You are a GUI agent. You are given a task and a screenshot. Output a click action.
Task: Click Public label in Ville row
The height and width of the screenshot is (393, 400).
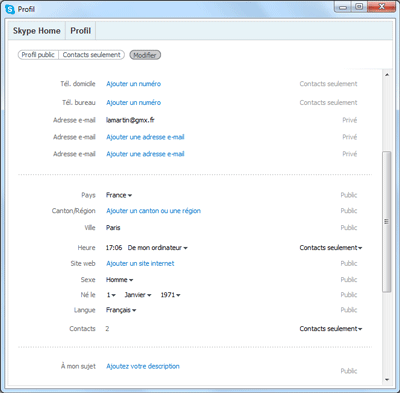coord(349,228)
